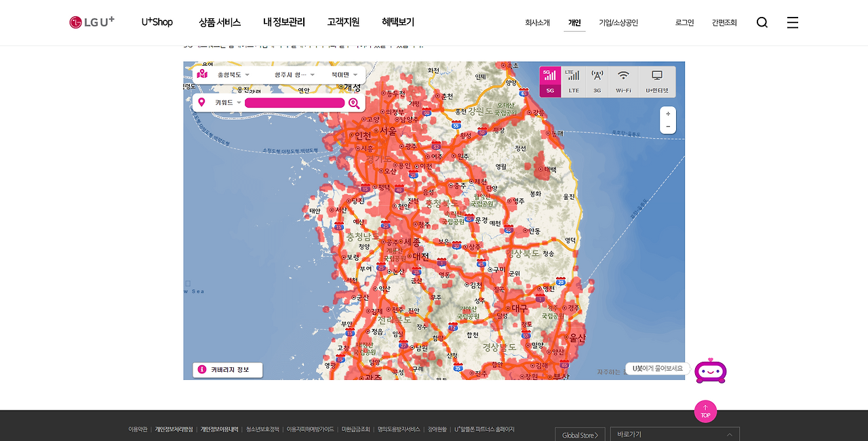Click the map region selector icon
Image resolution: width=868 pixels, height=441 pixels.
tap(202, 74)
